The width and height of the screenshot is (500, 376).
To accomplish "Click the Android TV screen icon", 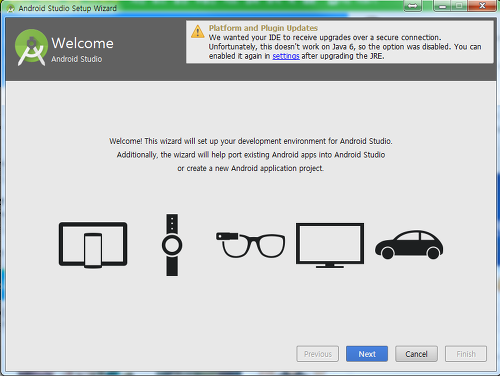I will pyautogui.click(x=330, y=246).
